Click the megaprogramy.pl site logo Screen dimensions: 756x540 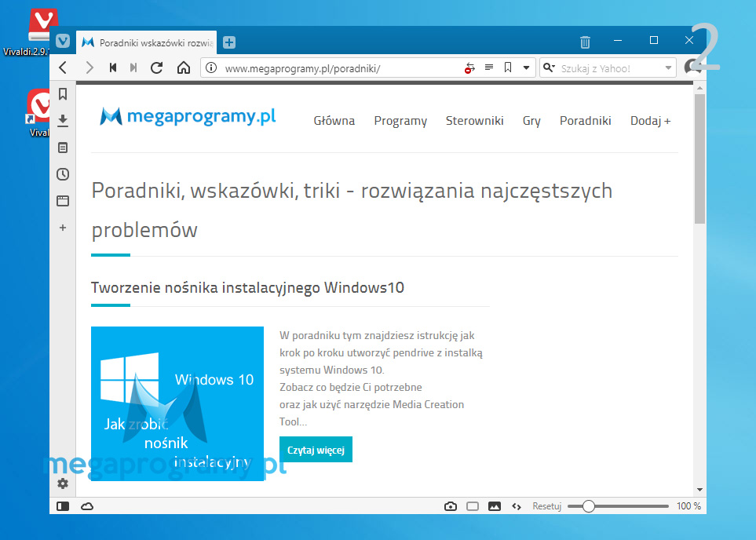(188, 116)
